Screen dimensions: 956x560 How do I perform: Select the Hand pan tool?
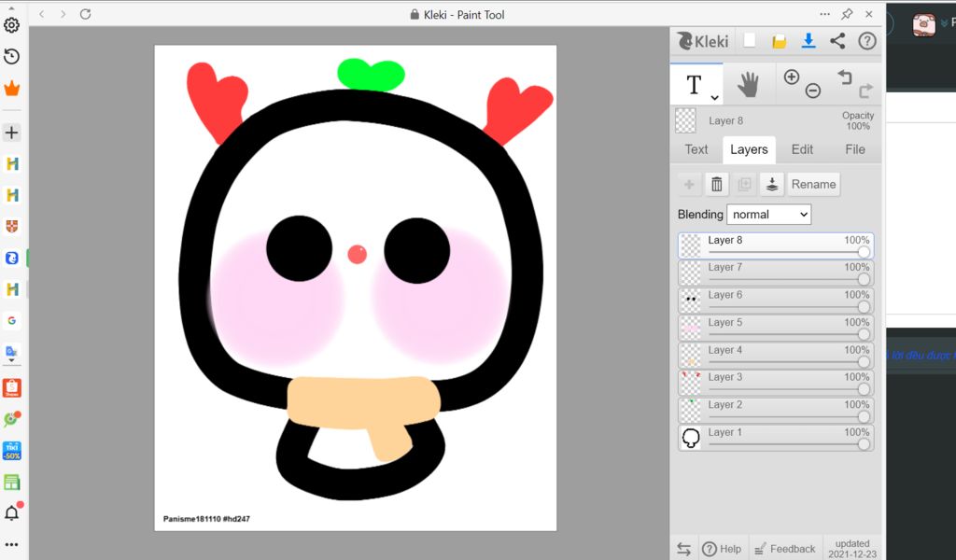tap(748, 85)
